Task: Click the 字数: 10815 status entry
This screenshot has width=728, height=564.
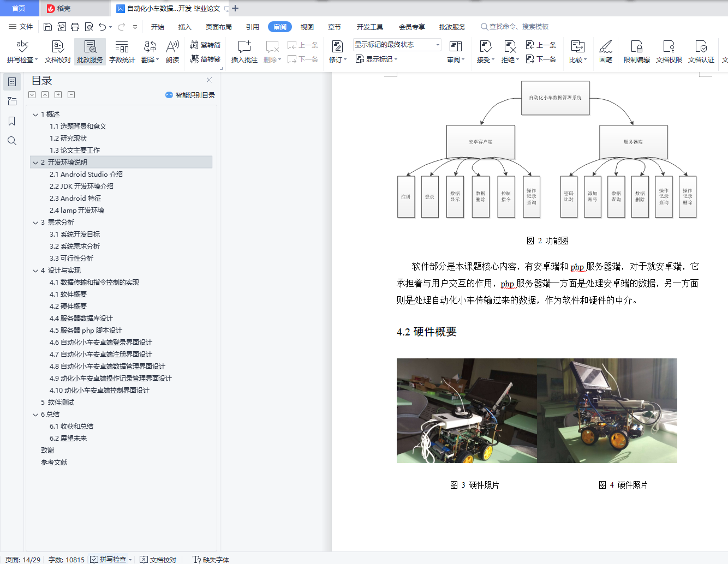Action: coord(67,560)
